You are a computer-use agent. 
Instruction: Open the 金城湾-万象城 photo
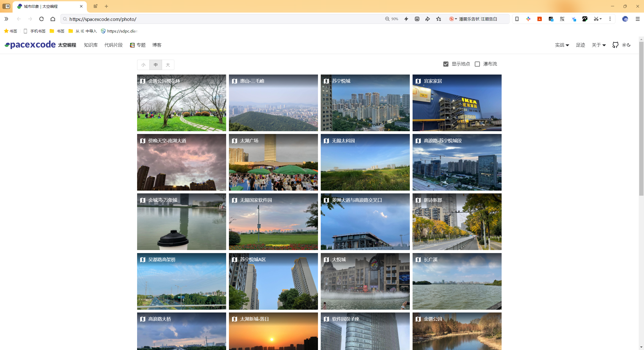click(181, 222)
